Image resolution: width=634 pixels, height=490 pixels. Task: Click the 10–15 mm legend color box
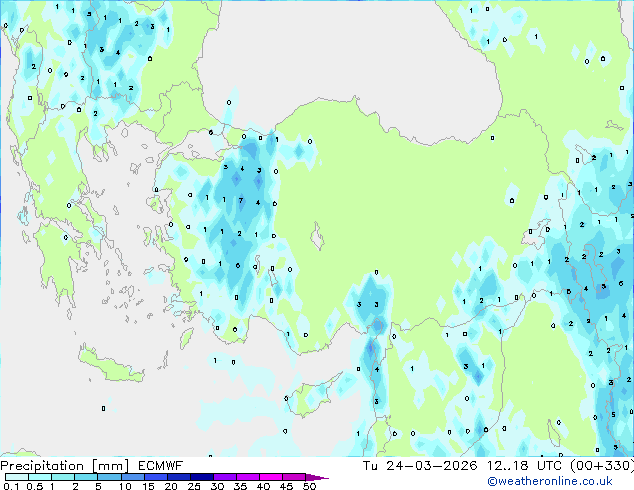coord(133,477)
